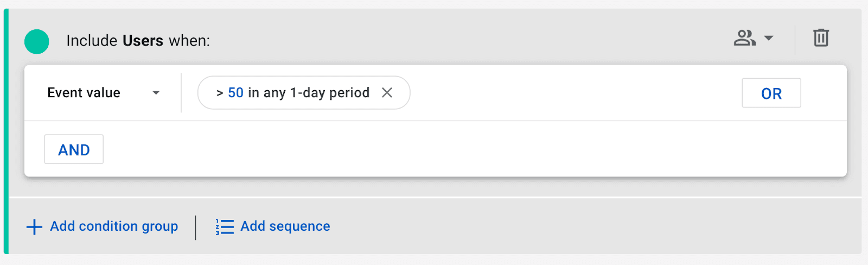868x265 pixels.
Task: Click the plus icon beside Add condition group
Action: coord(34,226)
